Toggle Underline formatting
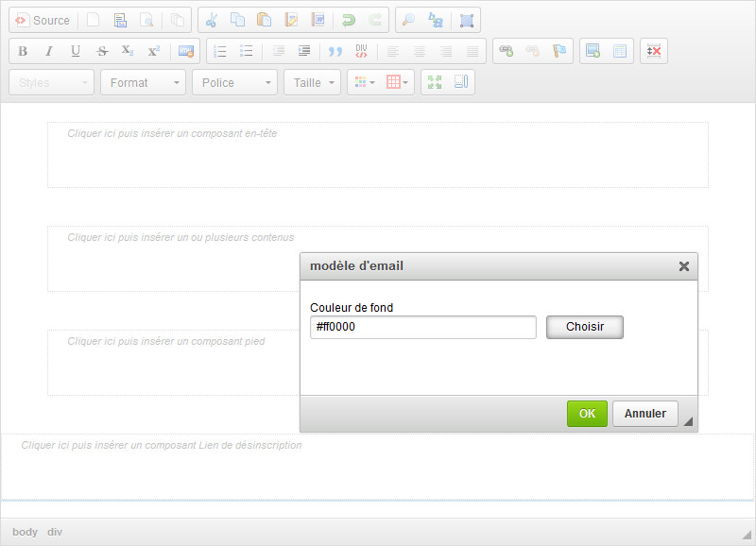The height and width of the screenshot is (546, 756). point(76,51)
